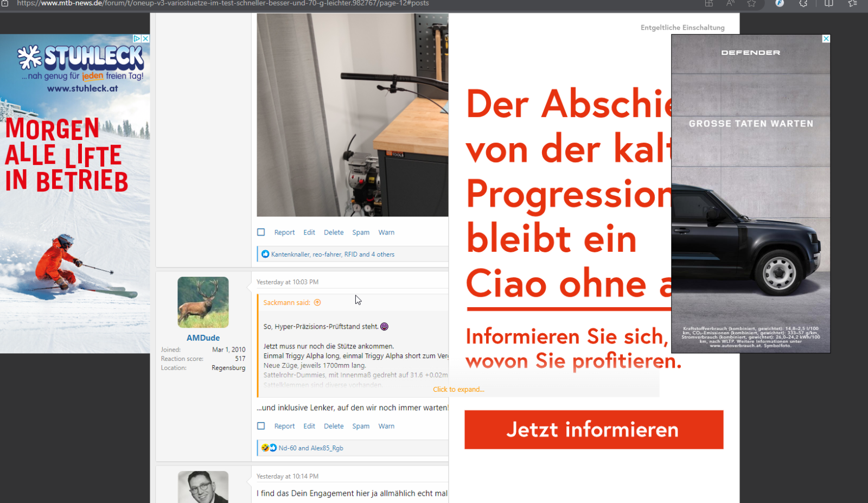Screen dimensions: 868x503
Task: Add page to favorites star icon
Action: (751, 3)
